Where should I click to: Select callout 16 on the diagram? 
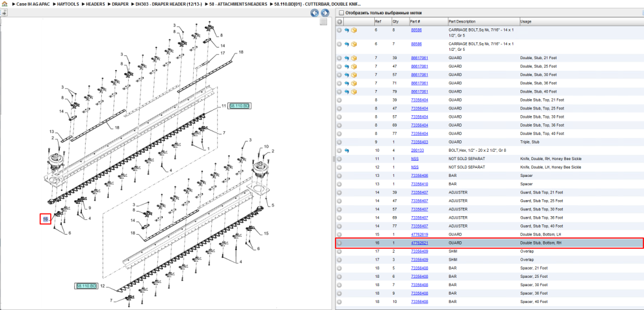click(x=46, y=219)
